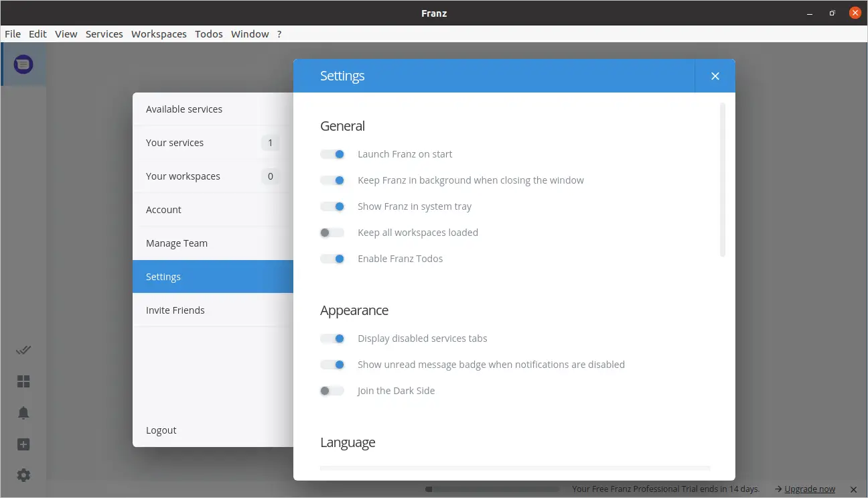
Task: Click the Upgrade now link
Action: pyautogui.click(x=810, y=489)
